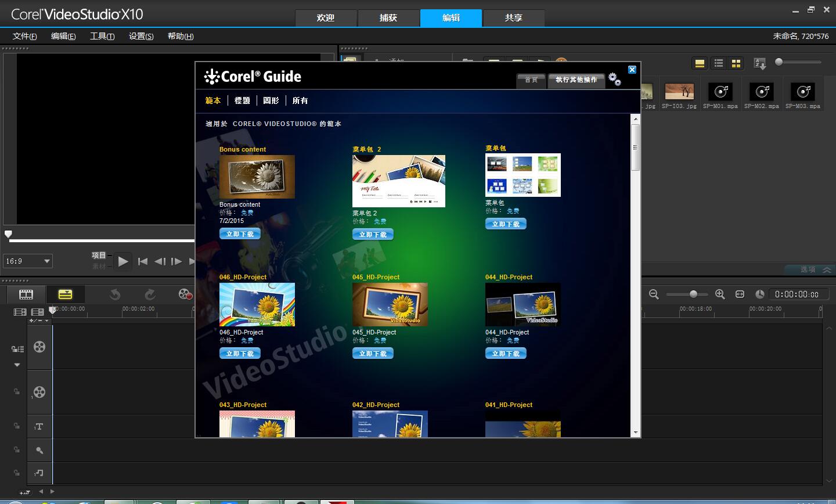Click the Redo arrow in timeline toolbar
Viewport: 836px width, 504px height.
pyautogui.click(x=150, y=294)
